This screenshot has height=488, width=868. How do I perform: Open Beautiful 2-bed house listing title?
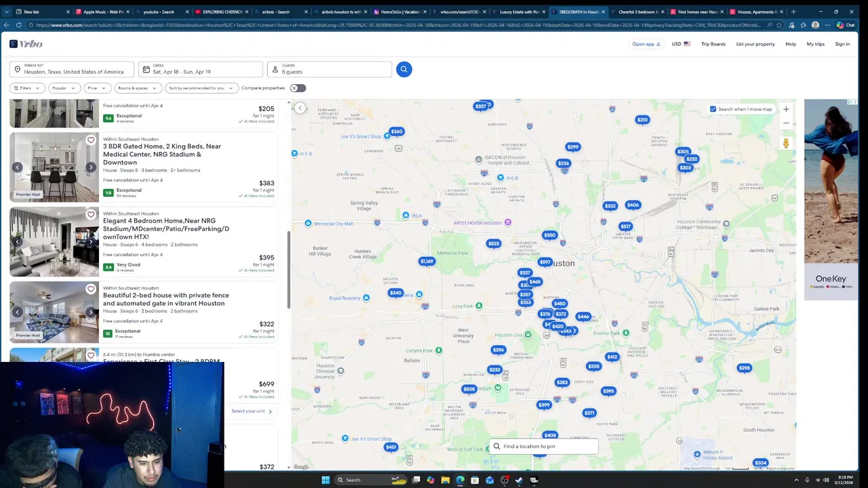pos(166,300)
